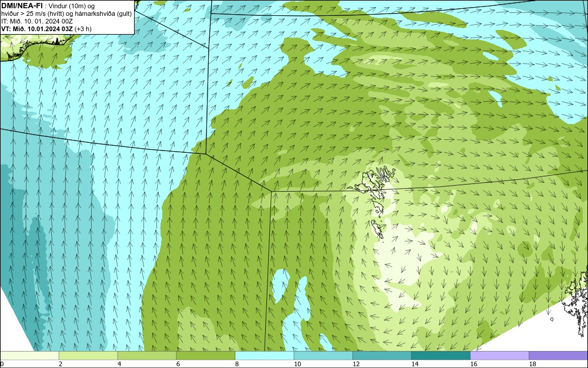Click the purple legend swatch above 18

tap(559, 355)
